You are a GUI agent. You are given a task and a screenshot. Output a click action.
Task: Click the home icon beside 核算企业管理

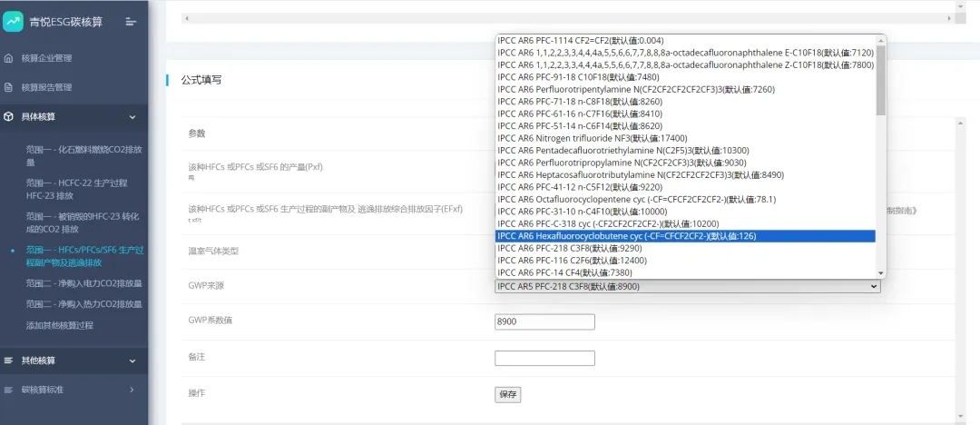pyautogui.click(x=9, y=58)
